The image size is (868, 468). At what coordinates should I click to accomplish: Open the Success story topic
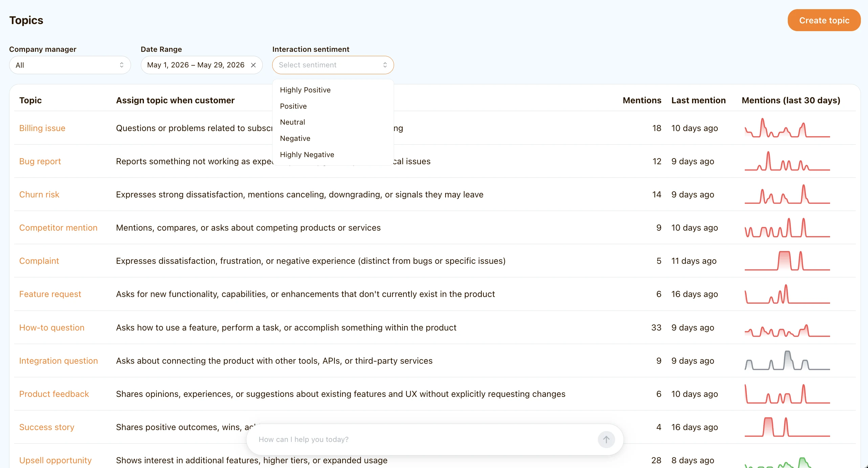(47, 427)
